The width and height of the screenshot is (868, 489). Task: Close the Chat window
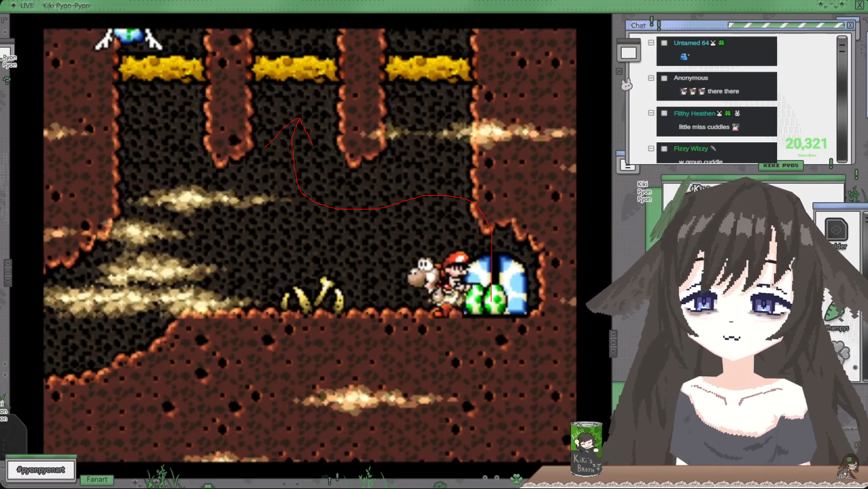(x=850, y=25)
